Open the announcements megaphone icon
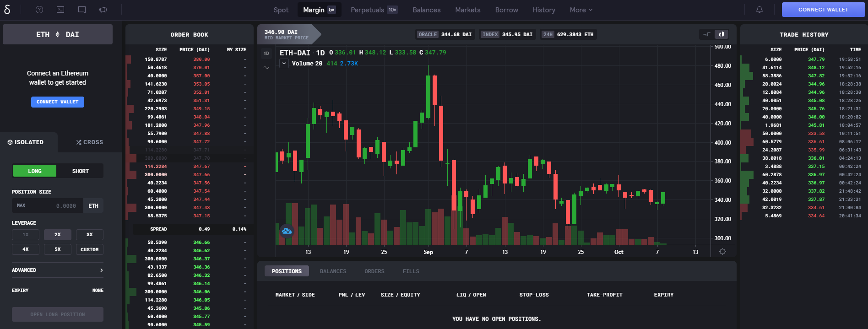 click(x=103, y=10)
